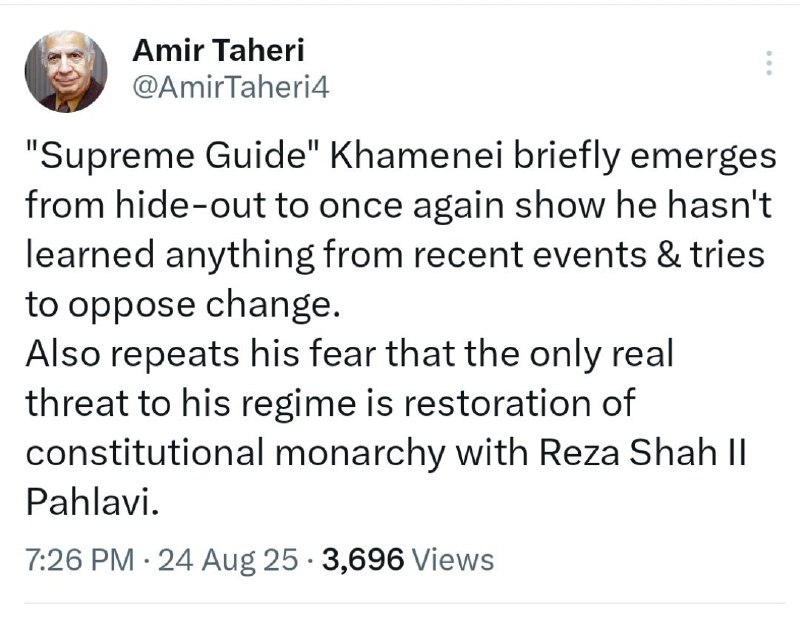Open the three-dot more options menu
The width and height of the screenshot is (800, 638).
point(769,63)
